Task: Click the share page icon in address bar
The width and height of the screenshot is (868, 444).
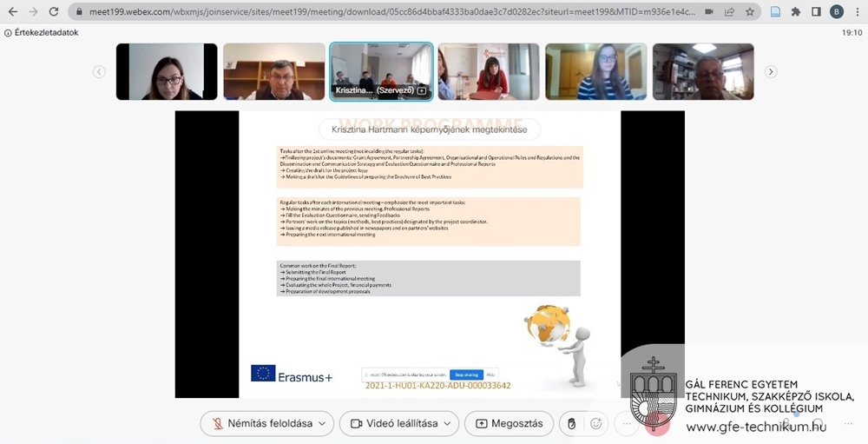Action: (x=730, y=11)
